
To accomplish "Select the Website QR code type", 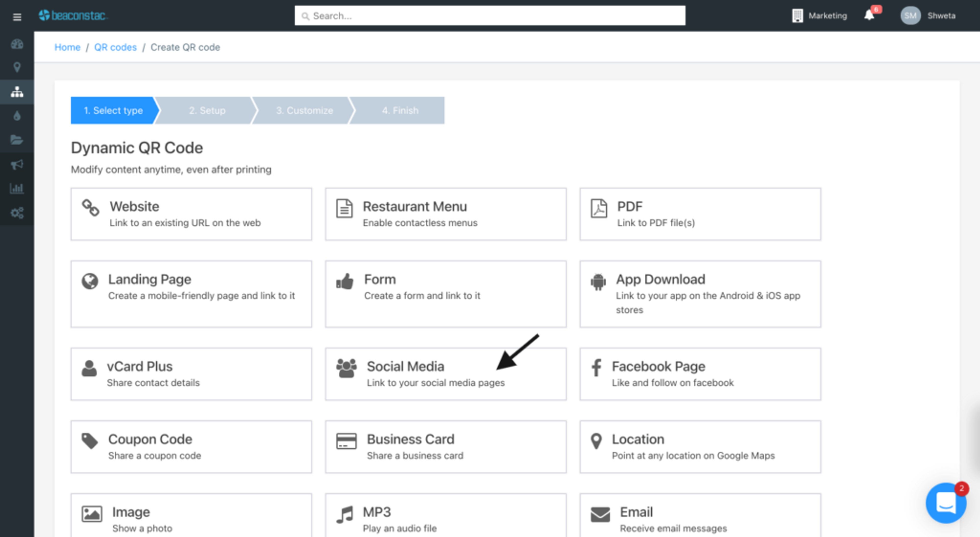I will (191, 214).
